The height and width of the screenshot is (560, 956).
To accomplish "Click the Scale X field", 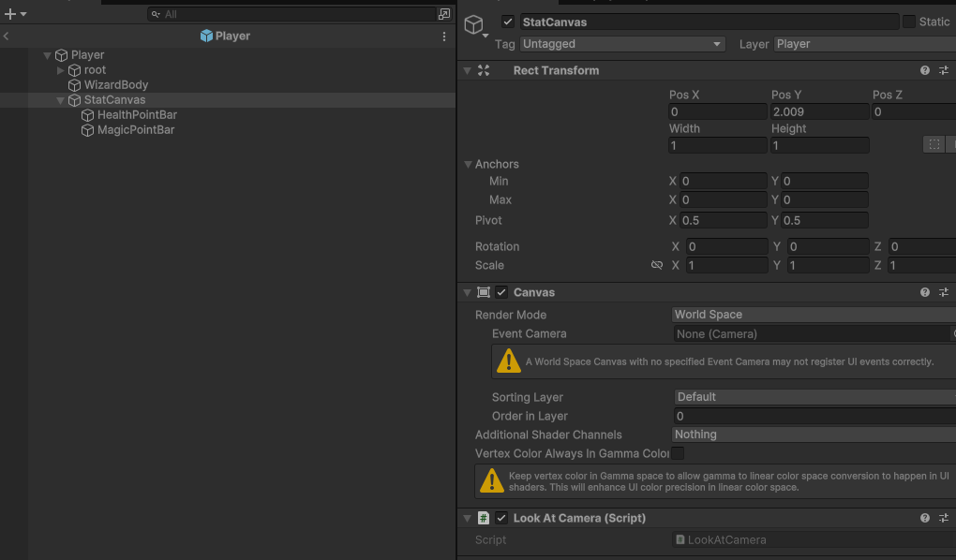I will coord(726,266).
